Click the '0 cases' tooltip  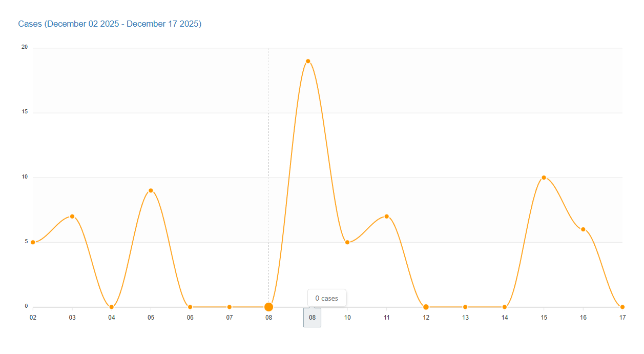coord(327,298)
